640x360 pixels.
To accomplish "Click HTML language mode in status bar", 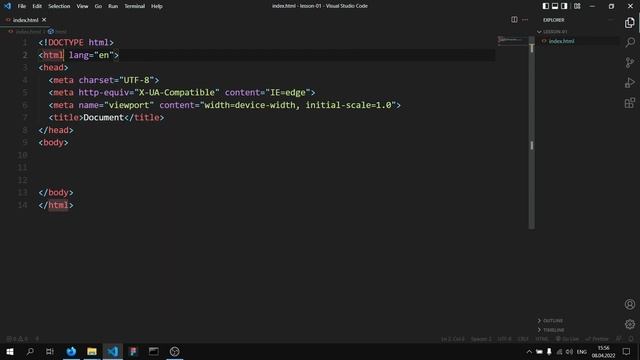I will pyautogui.click(x=542, y=339).
